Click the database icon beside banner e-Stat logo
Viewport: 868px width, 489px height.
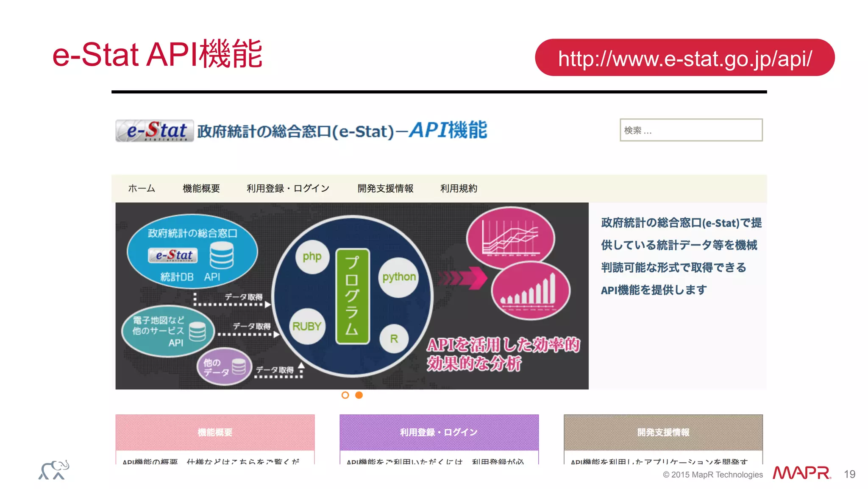[x=222, y=255]
